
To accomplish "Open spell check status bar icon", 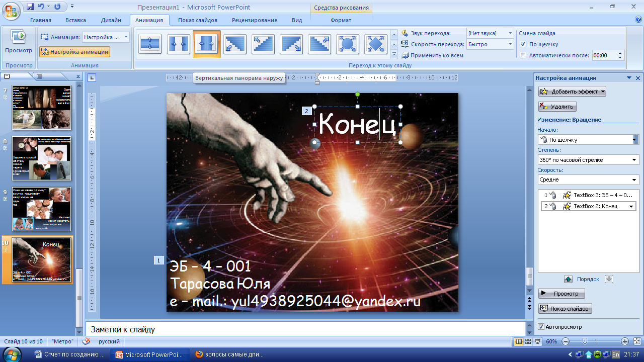I will (x=86, y=341).
